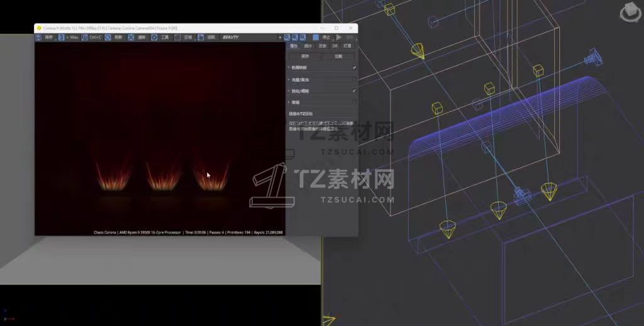Switch to the history tab

pyautogui.click(x=323, y=46)
